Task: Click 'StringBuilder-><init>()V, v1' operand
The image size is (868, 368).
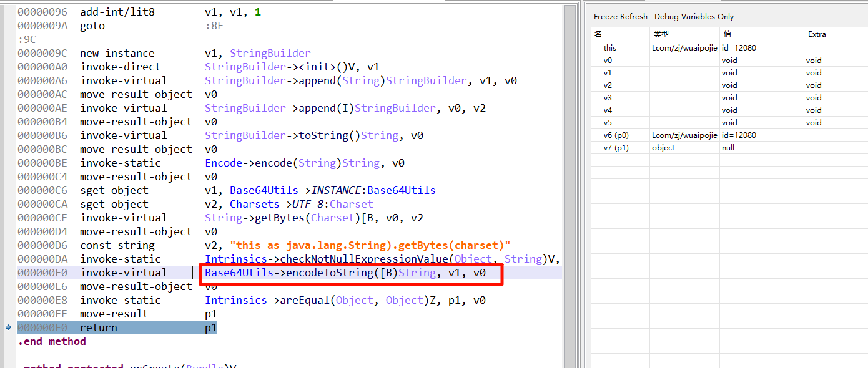Action: click(x=292, y=67)
